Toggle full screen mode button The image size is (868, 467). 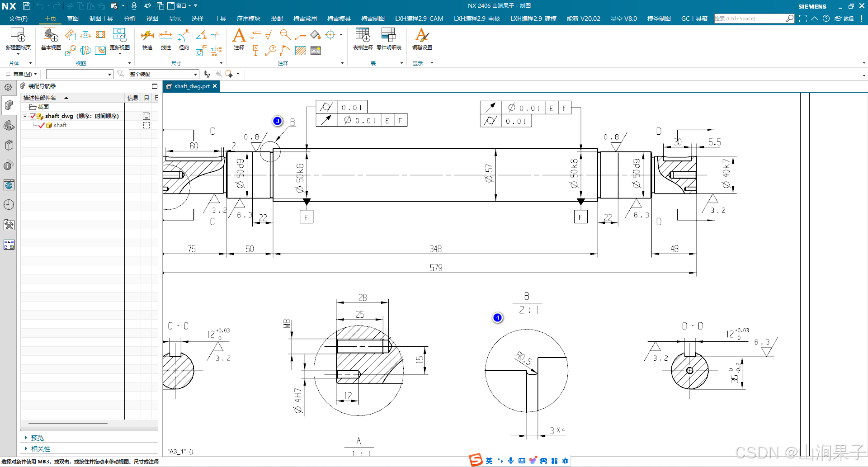click(802, 19)
